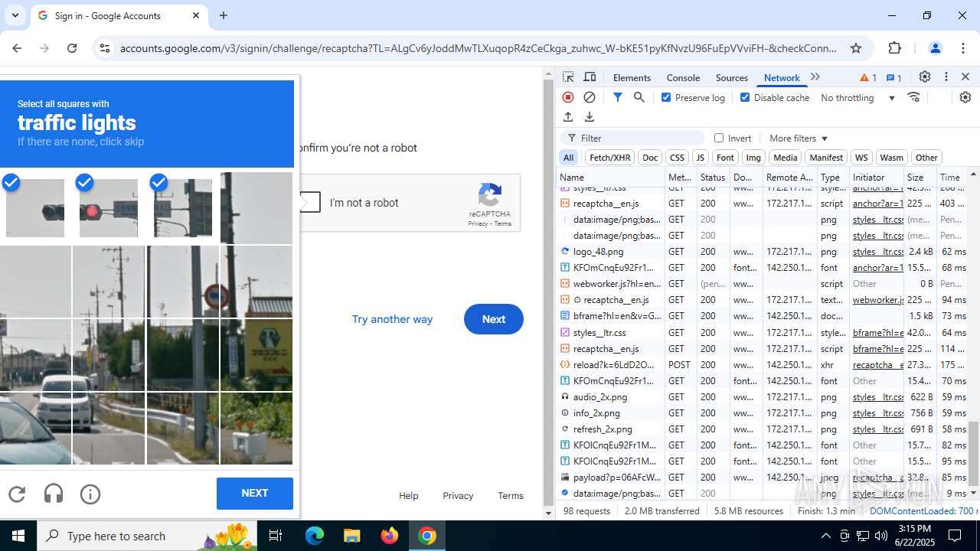Viewport: 980px width, 551px height.
Task: Stop recording the network log
Action: [568, 97]
